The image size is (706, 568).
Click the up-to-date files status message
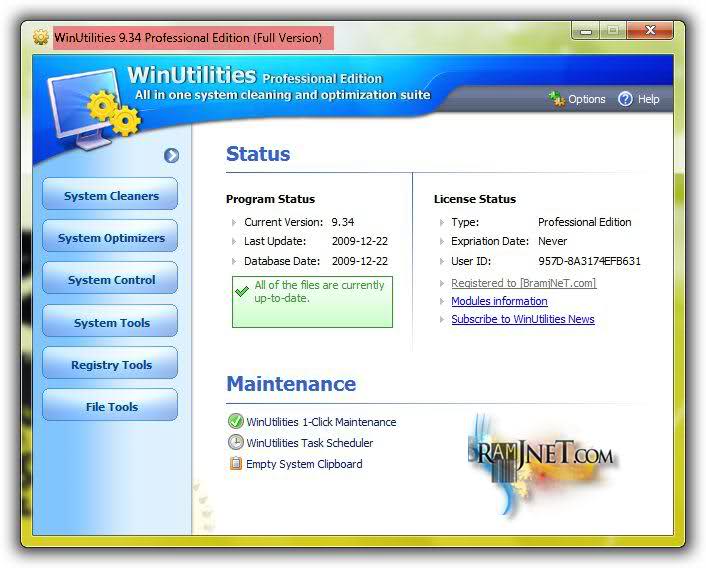[x=319, y=291]
